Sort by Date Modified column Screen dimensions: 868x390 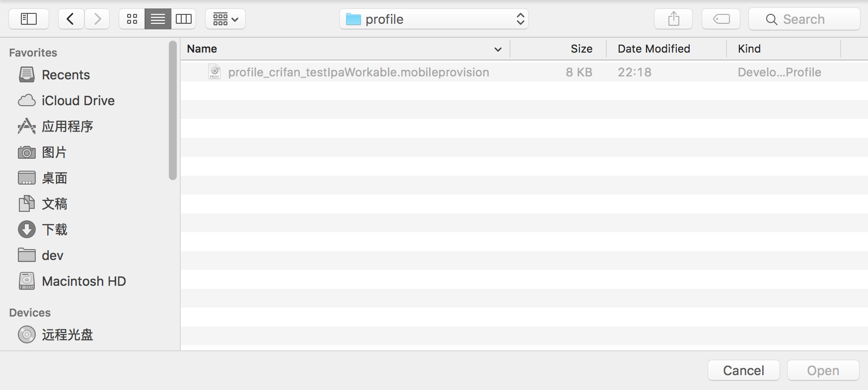[654, 49]
